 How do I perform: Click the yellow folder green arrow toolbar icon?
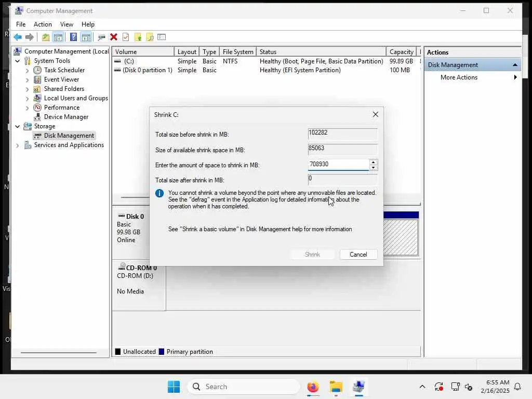click(138, 37)
